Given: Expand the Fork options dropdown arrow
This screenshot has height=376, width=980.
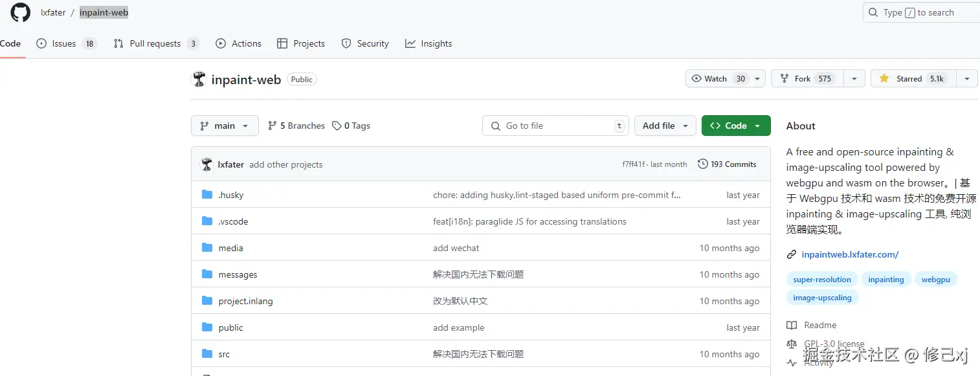Looking at the screenshot, I should 854,78.
